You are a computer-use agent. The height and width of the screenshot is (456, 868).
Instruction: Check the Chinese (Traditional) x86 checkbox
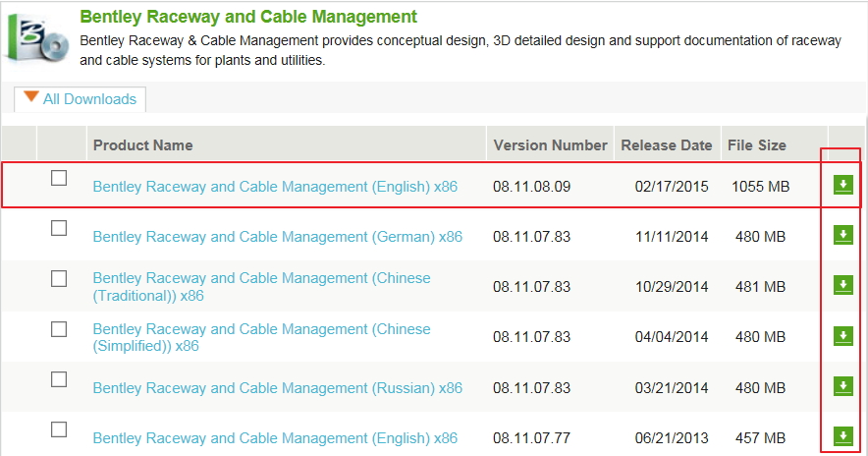pyautogui.click(x=59, y=279)
